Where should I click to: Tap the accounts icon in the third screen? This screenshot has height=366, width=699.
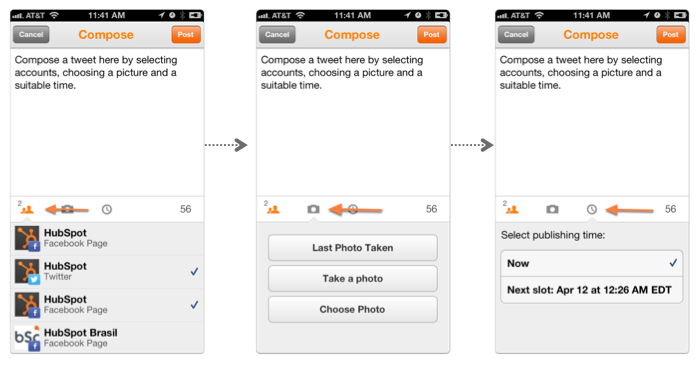point(512,209)
